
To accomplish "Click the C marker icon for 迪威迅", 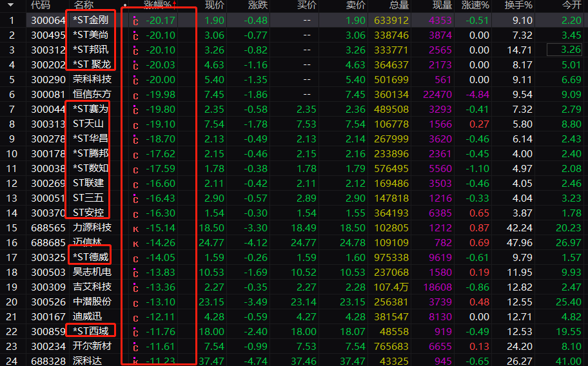I will coord(135,318).
